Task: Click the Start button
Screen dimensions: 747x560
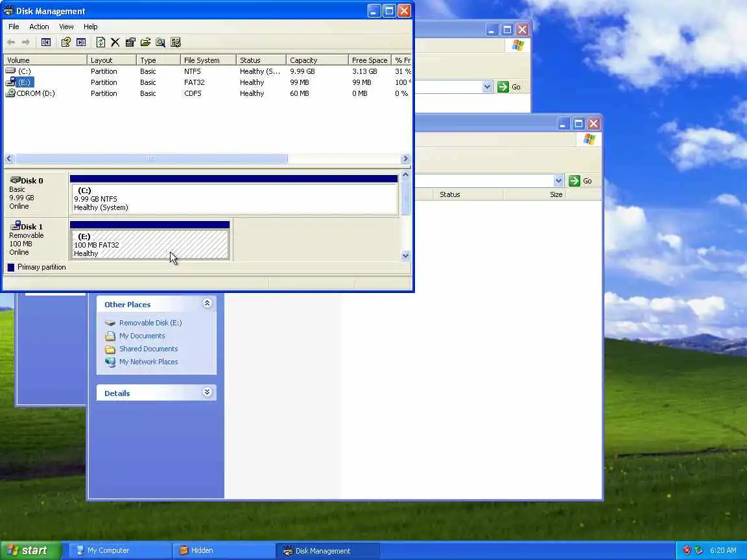Action: [x=30, y=550]
